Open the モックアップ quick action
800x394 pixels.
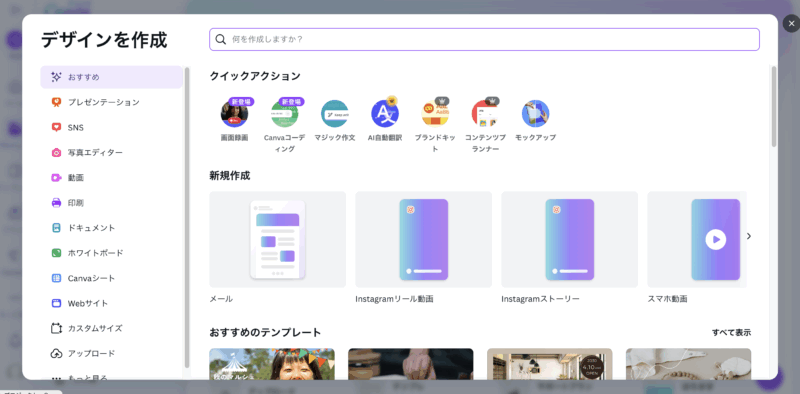pyautogui.click(x=535, y=113)
